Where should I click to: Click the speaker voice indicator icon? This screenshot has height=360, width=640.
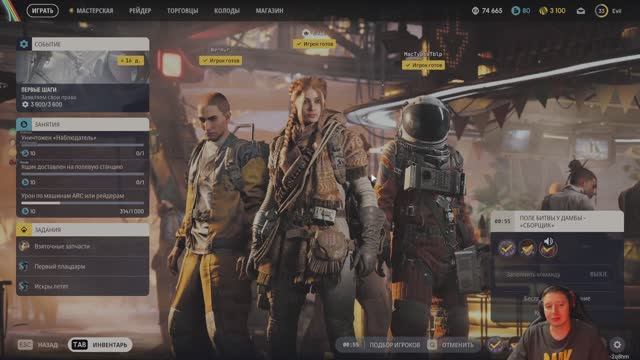[x=549, y=242]
